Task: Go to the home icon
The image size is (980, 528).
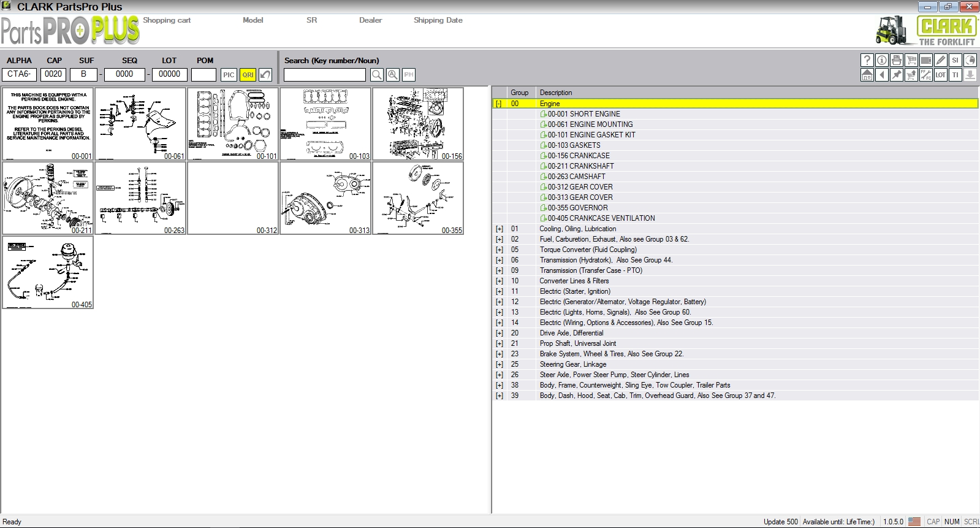Action: pyautogui.click(x=867, y=75)
